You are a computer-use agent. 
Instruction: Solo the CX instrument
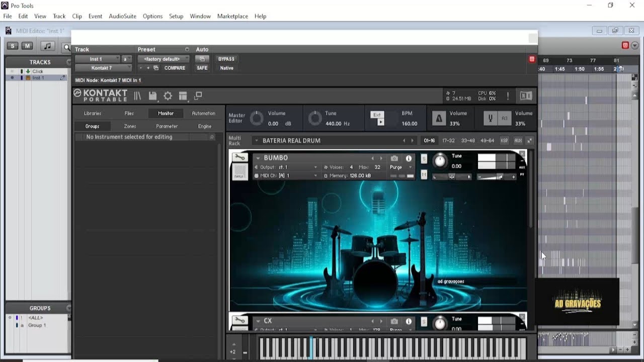pyautogui.click(x=424, y=322)
